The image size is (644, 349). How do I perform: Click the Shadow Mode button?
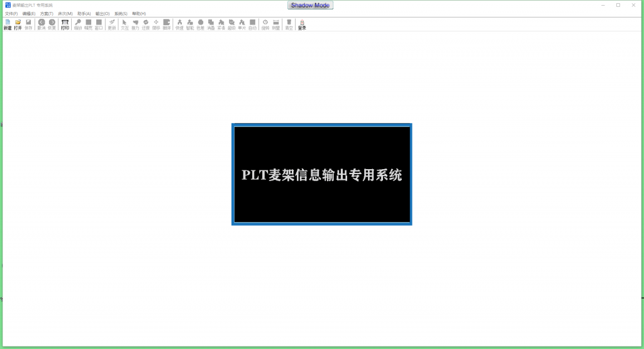point(311,5)
